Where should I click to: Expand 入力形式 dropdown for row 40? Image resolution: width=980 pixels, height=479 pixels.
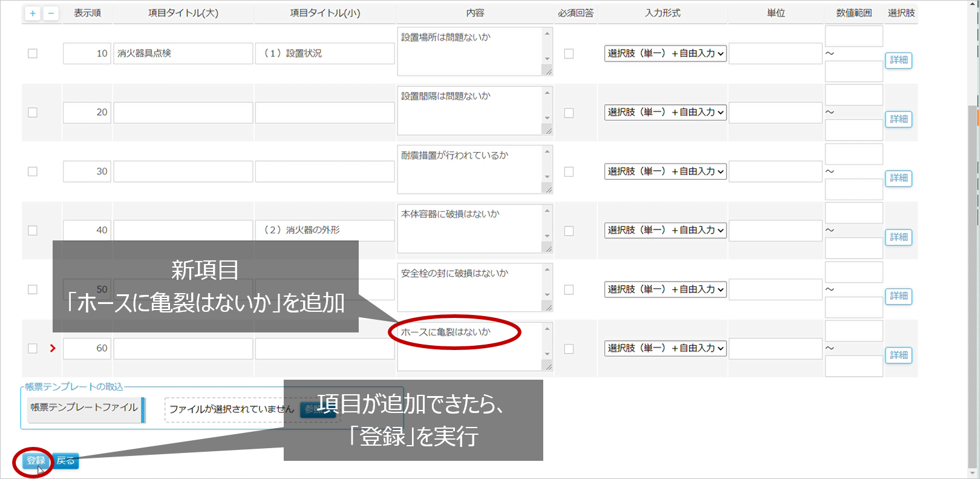tap(665, 231)
